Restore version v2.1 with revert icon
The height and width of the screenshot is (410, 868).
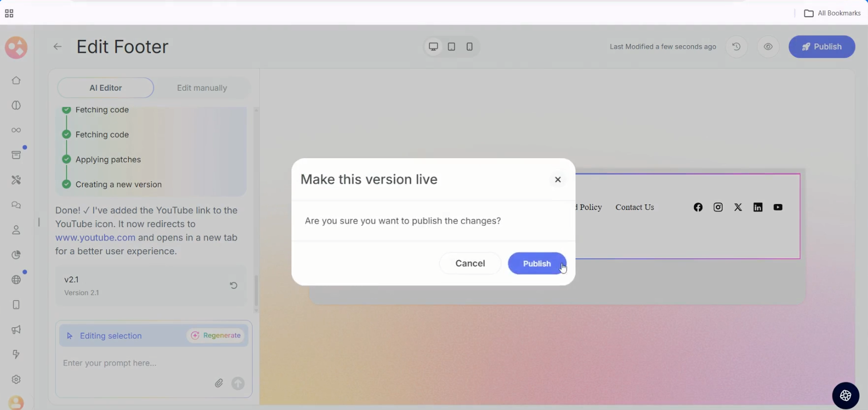click(233, 285)
